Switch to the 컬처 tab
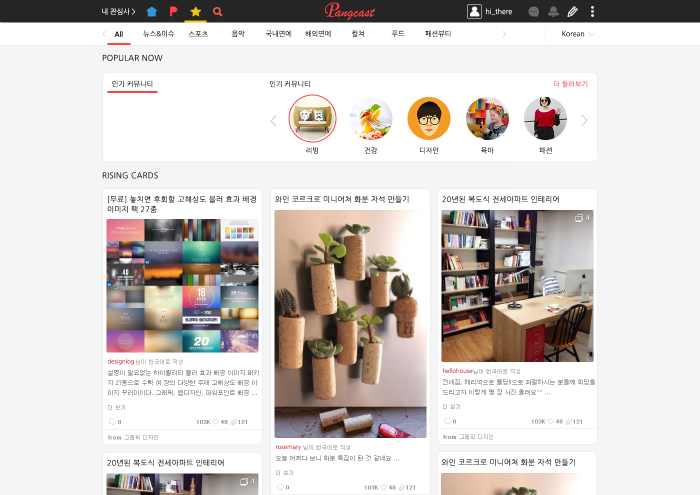 click(358, 34)
